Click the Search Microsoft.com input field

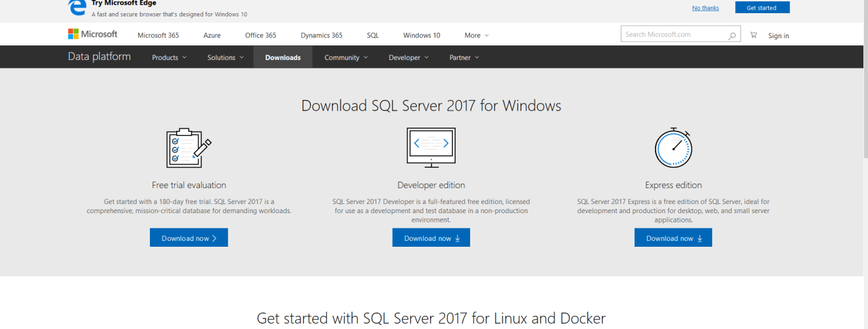point(674,34)
